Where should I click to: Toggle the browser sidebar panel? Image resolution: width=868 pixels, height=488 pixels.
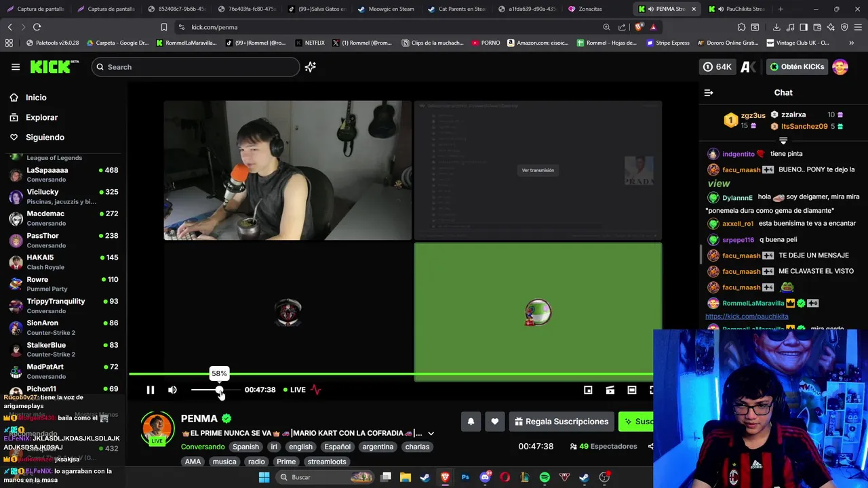click(804, 27)
